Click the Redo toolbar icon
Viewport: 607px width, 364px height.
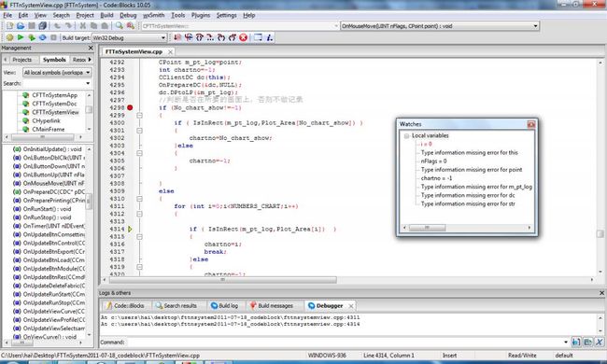(x=68, y=26)
